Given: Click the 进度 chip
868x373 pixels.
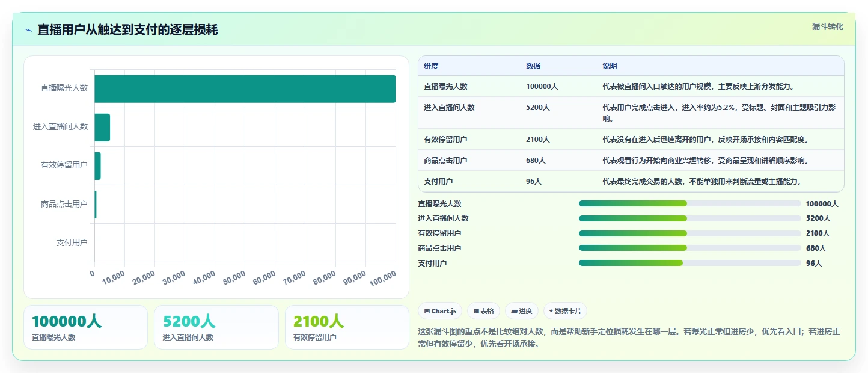Looking at the screenshot, I should [x=522, y=311].
